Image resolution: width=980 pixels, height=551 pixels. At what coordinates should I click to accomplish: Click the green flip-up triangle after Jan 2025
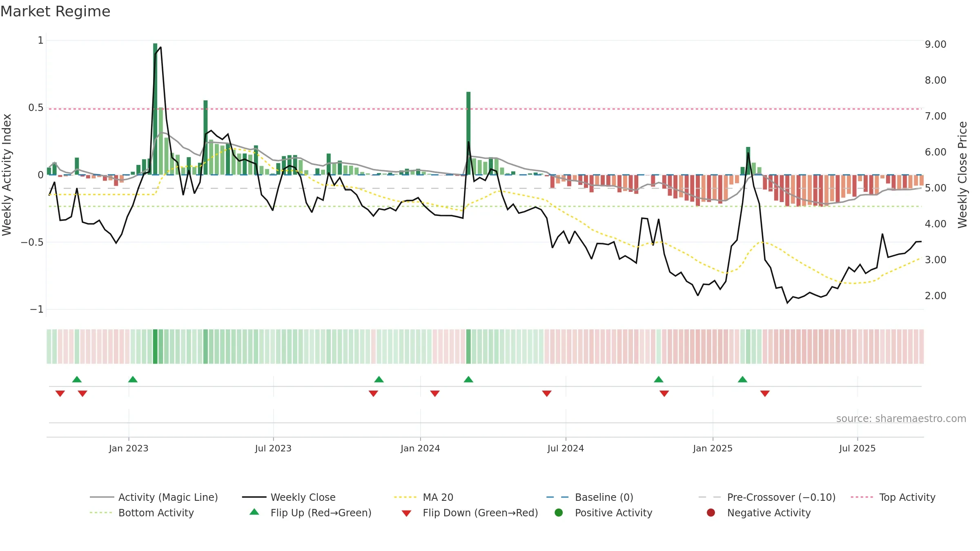tap(742, 379)
